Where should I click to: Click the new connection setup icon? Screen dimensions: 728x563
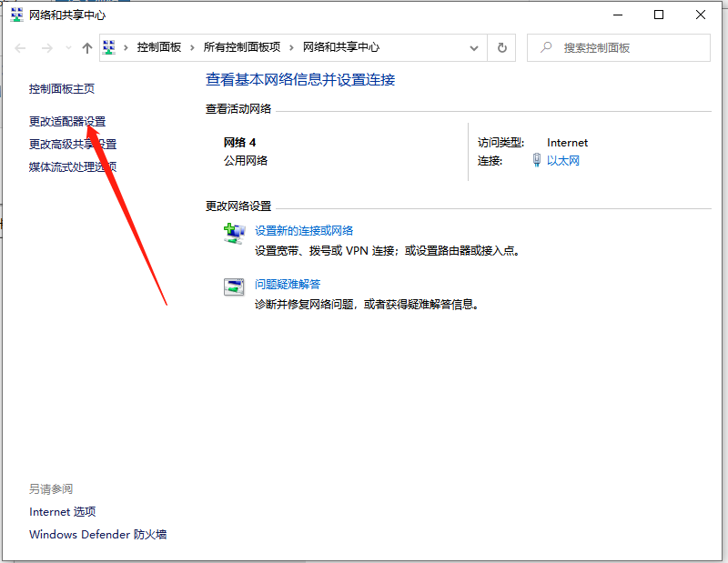click(x=235, y=234)
